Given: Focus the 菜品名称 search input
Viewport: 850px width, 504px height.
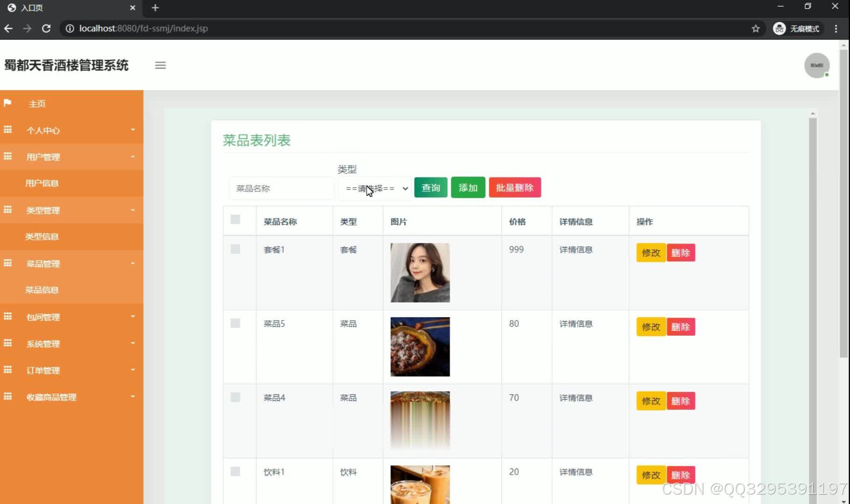Looking at the screenshot, I should tap(281, 189).
